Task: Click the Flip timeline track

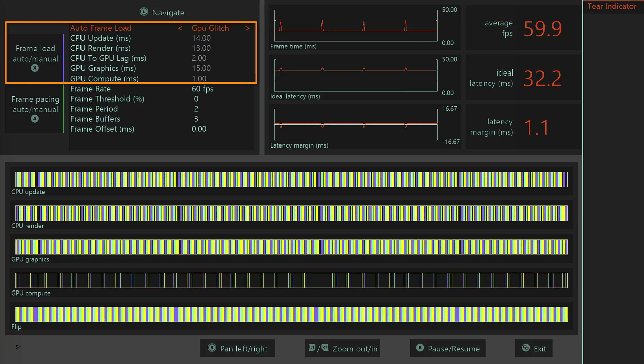Action: coord(291,314)
